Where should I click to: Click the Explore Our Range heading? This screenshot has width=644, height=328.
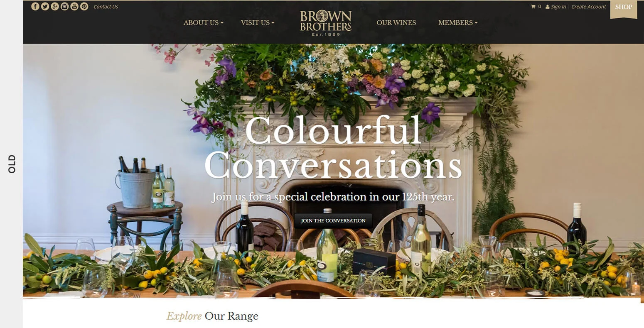pyautogui.click(x=212, y=316)
